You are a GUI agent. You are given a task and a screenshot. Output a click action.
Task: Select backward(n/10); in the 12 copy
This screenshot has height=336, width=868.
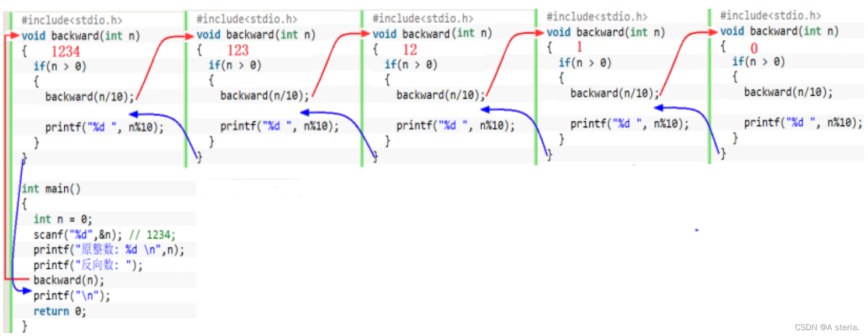[442, 95]
